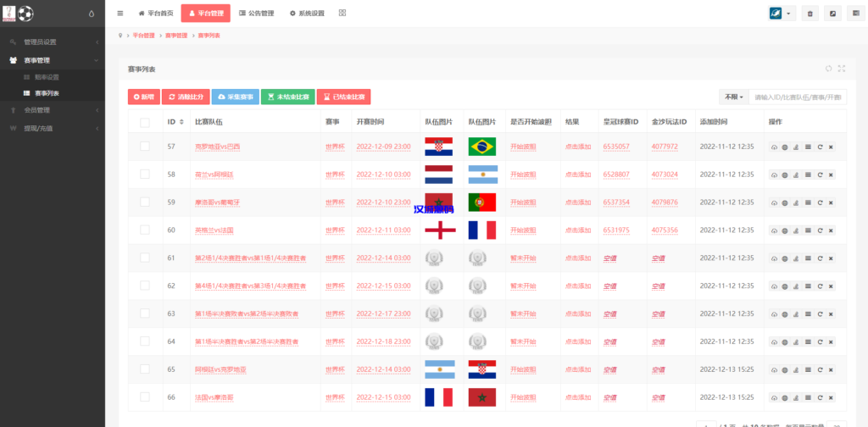Open the user avatar dropdown menu
Screen dimensions: 868x427
coord(782,14)
